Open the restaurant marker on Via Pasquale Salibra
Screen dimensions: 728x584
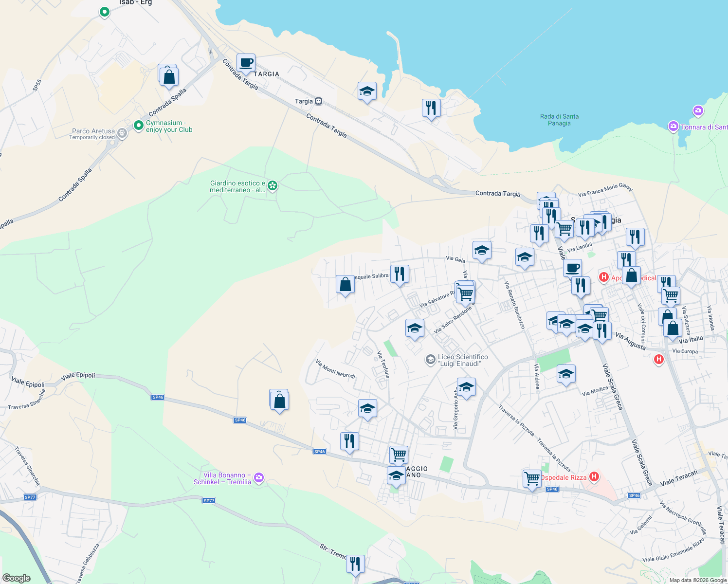point(400,274)
